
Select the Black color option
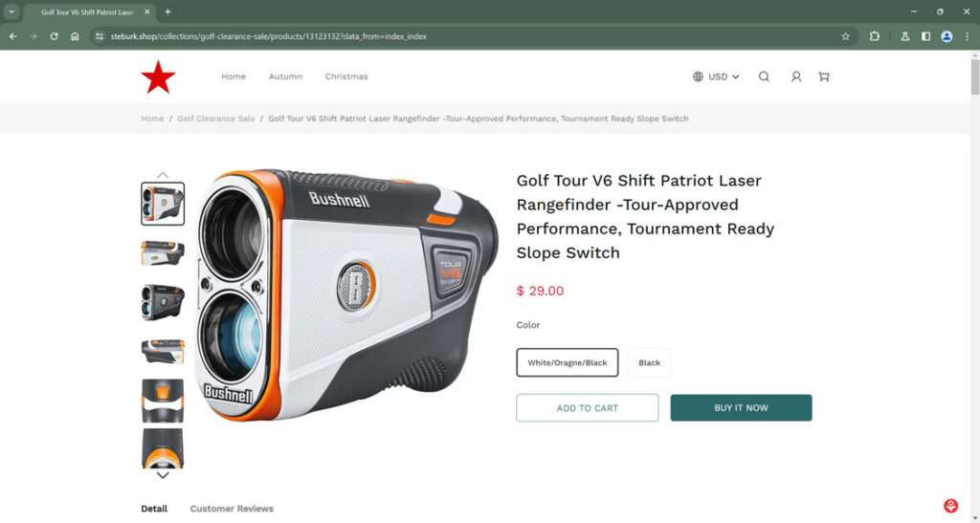pyautogui.click(x=650, y=362)
